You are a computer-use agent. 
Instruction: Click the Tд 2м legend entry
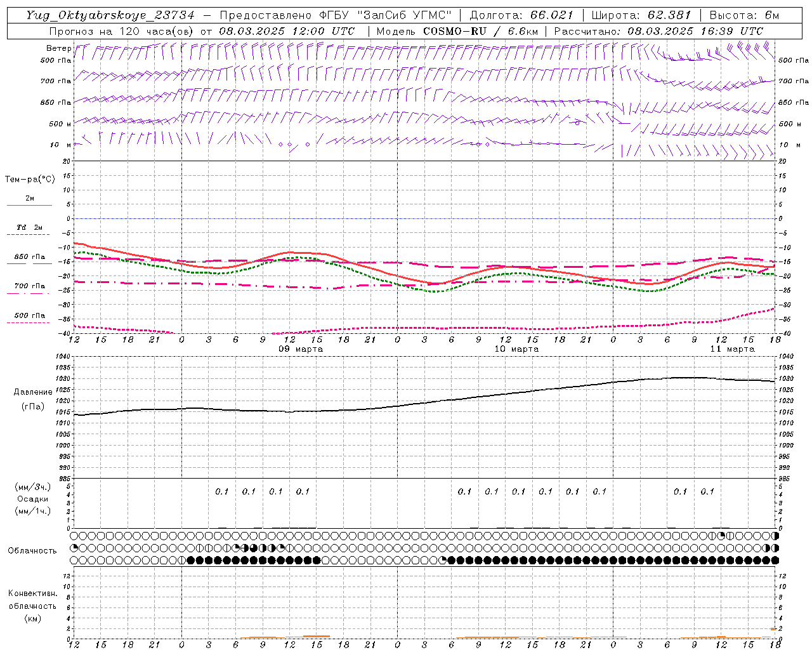pos(29,227)
